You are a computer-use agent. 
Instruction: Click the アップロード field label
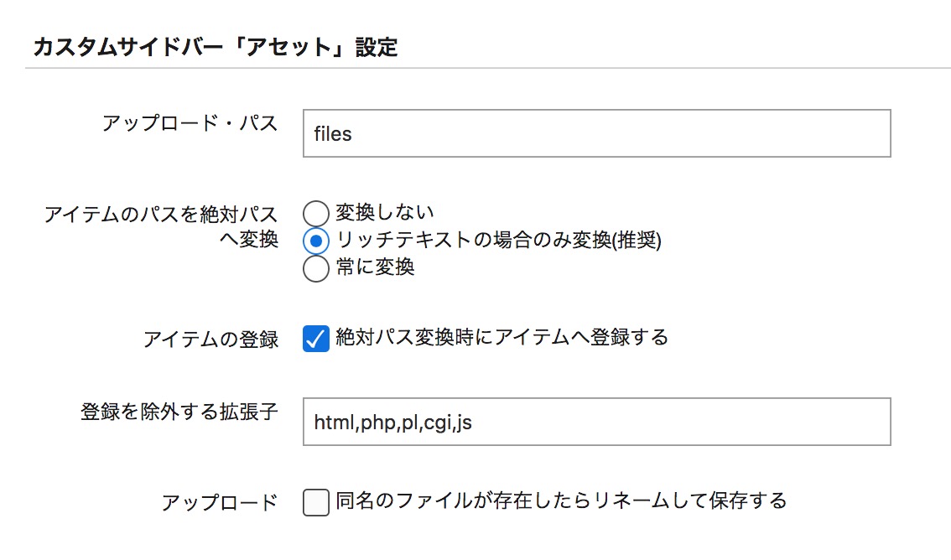[x=220, y=502]
